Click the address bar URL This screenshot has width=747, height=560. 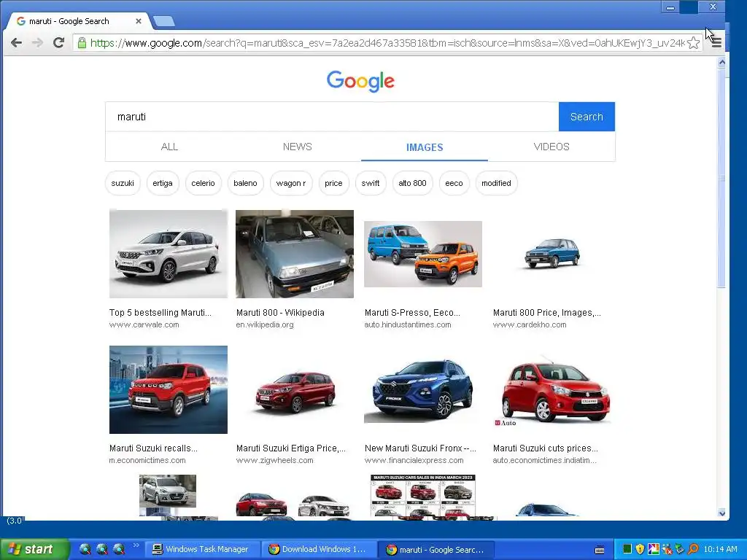pos(387,43)
